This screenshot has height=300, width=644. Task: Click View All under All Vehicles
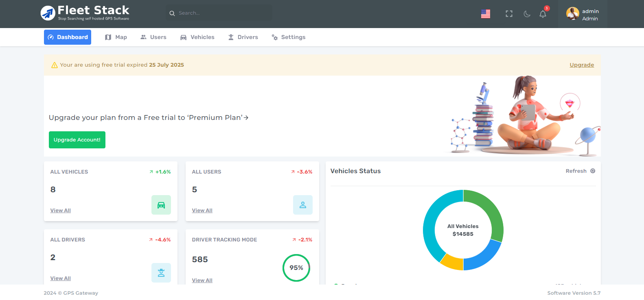coord(61,211)
